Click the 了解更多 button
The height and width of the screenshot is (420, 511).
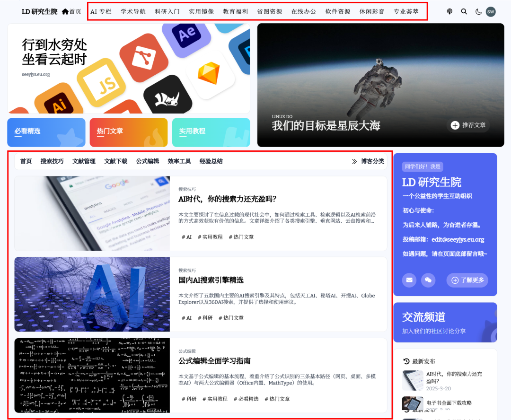tap(467, 280)
